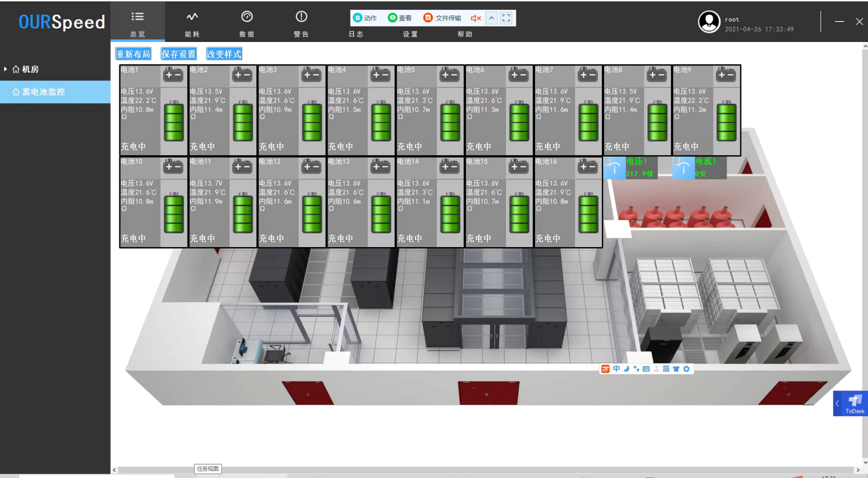Select 蓄电池监控 in the sidebar
868x478 pixels.
point(43,92)
